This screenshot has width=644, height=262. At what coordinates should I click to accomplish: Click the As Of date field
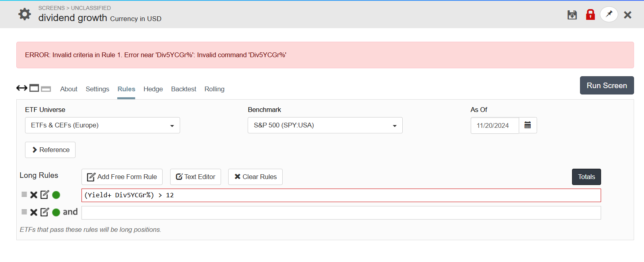(x=495, y=125)
